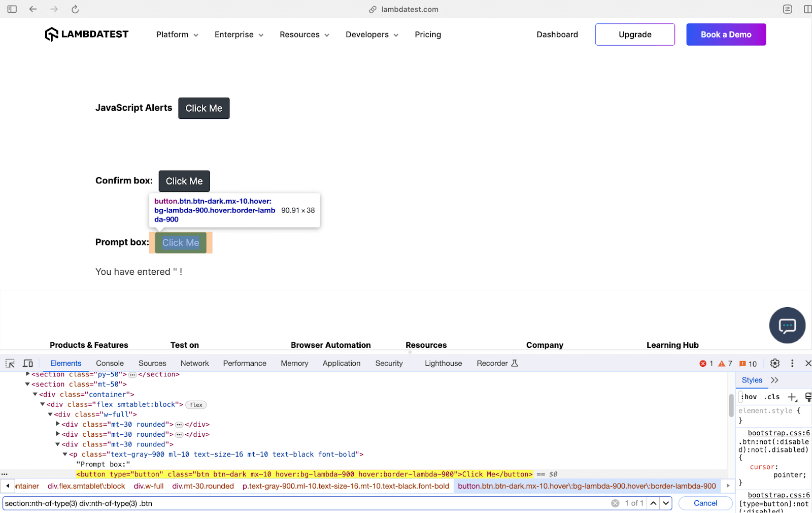Open the chat widget bubble
Viewport: 812px width, 513px height.
pyautogui.click(x=787, y=325)
